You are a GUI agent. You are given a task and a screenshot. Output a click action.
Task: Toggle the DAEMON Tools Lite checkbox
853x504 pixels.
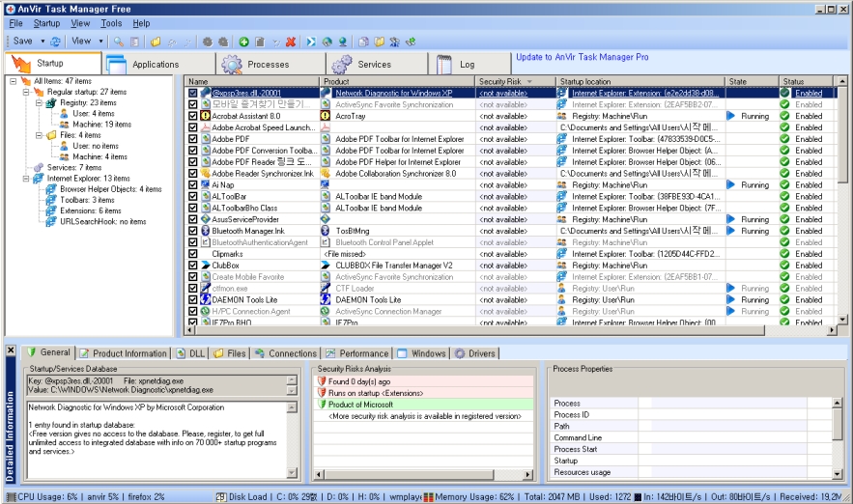click(192, 299)
